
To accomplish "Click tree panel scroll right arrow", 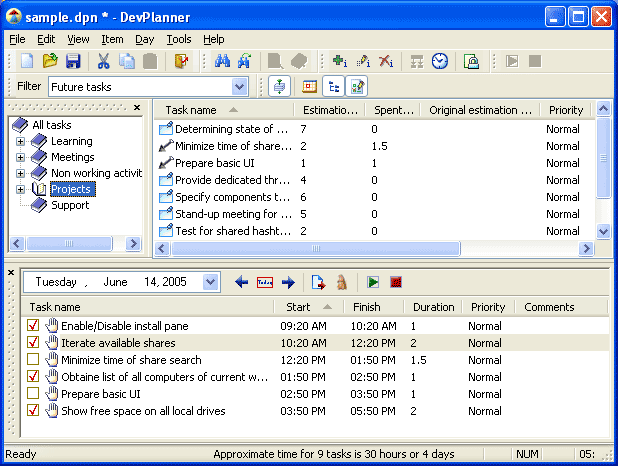I will (x=133, y=243).
